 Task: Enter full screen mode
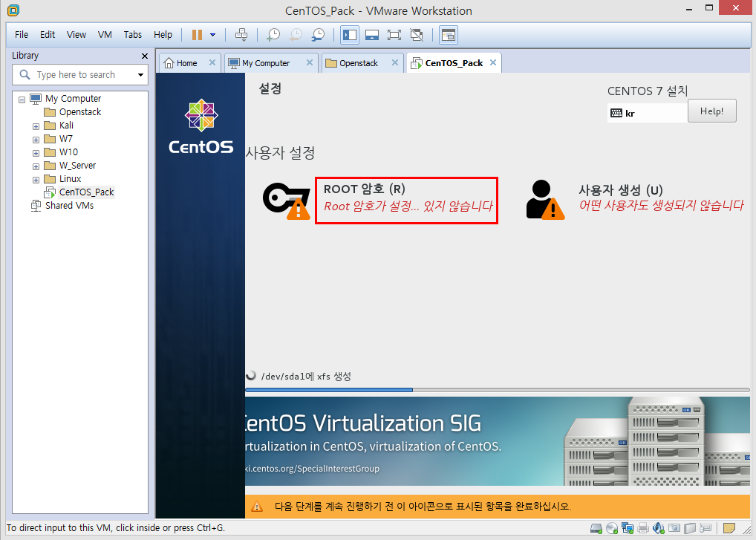pos(394,35)
